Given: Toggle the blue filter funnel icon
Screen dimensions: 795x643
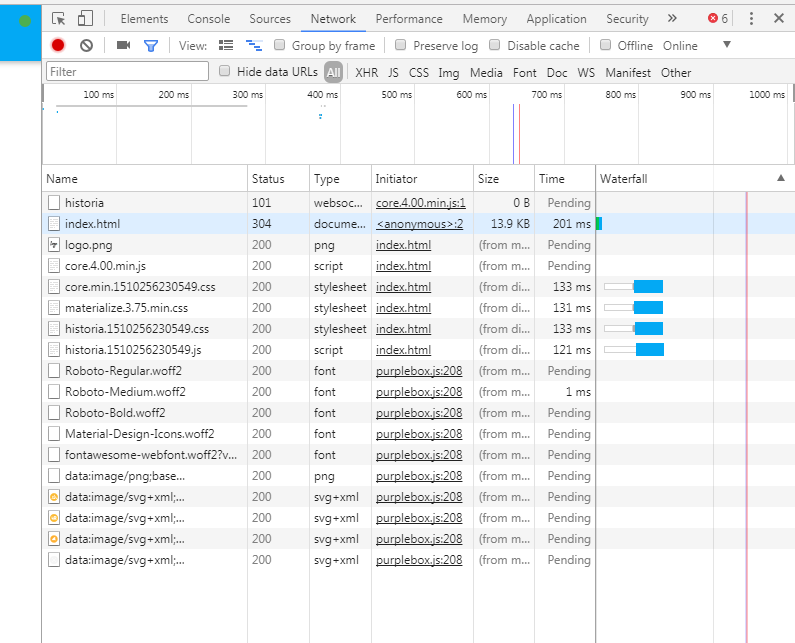Looking at the screenshot, I should pyautogui.click(x=151, y=45).
